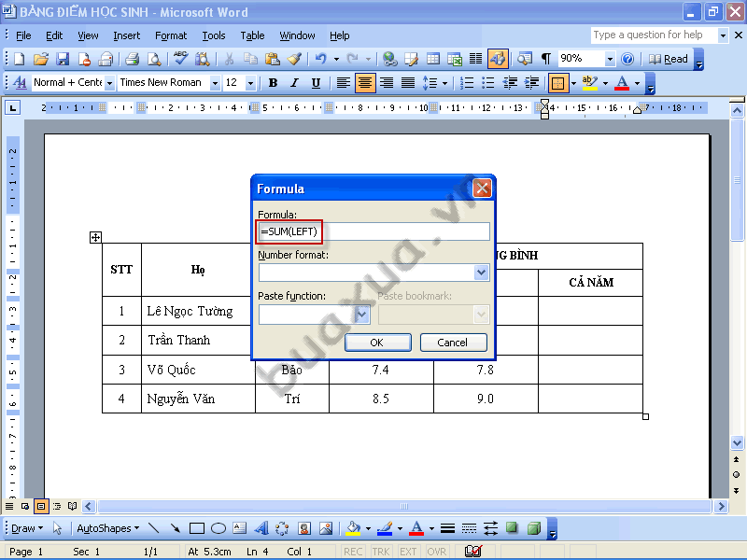Viewport: 747px width, 560px height.
Task: Paste from the clipboard
Action: 272,59
